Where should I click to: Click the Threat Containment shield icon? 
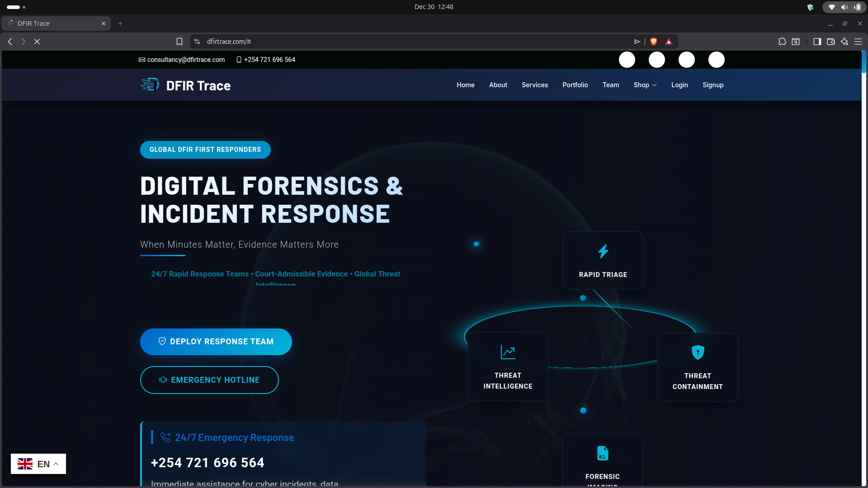[x=698, y=352]
